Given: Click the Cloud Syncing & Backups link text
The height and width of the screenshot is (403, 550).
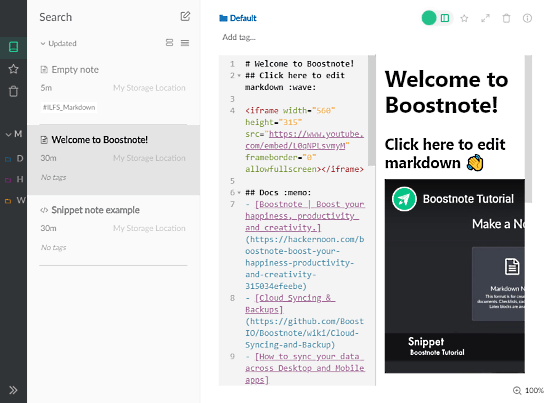Looking at the screenshot, I should (290, 304).
